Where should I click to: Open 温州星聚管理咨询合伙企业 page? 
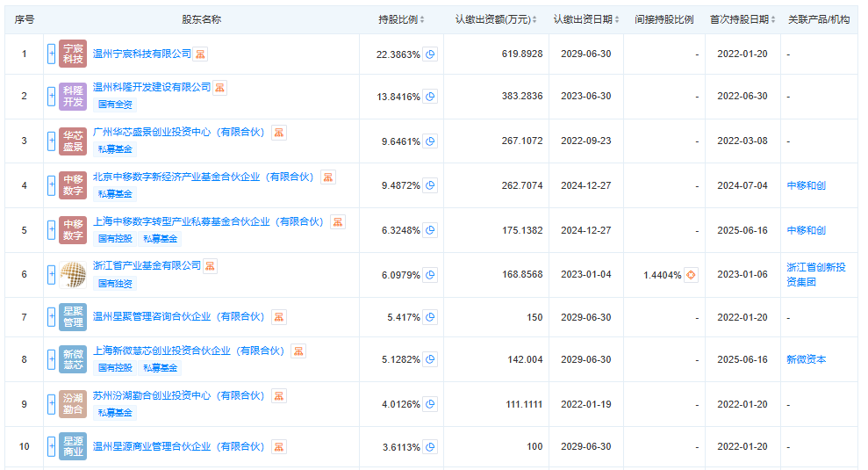(x=179, y=316)
